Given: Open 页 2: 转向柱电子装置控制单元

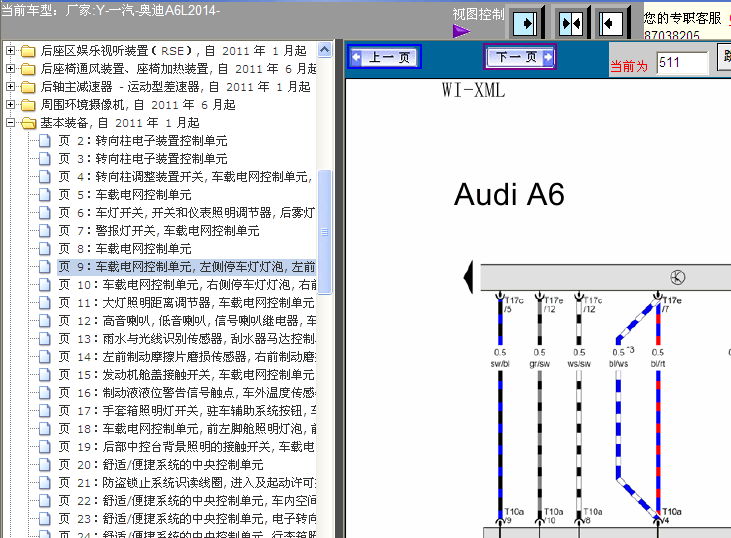Looking at the screenshot, I should (143, 141).
